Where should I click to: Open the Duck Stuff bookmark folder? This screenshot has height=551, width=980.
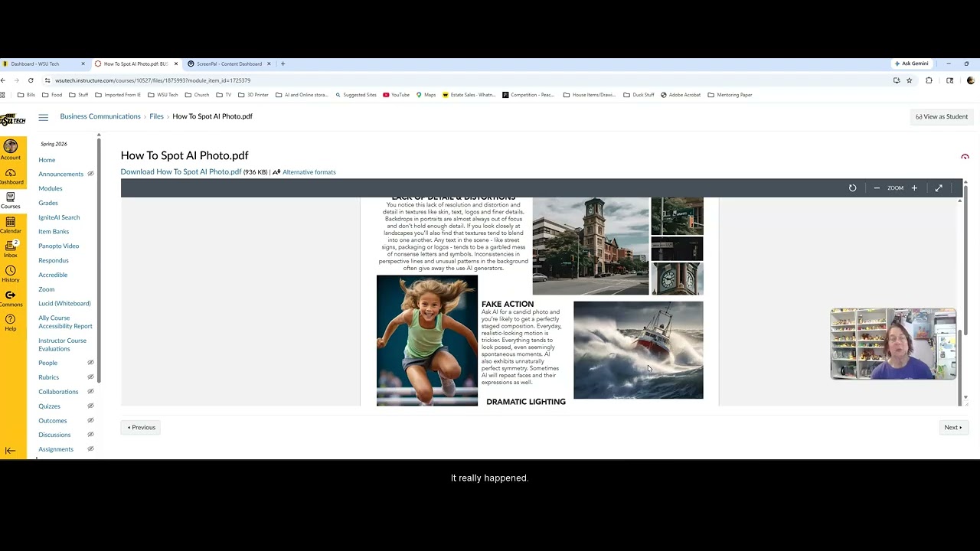(639, 95)
